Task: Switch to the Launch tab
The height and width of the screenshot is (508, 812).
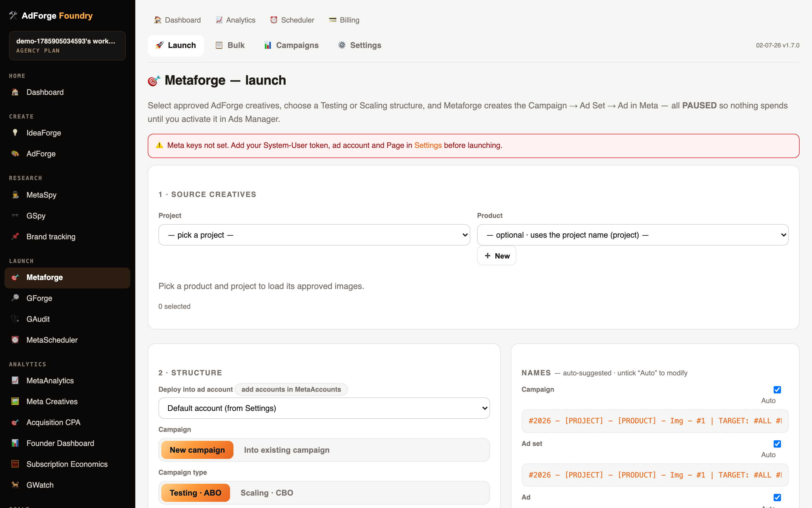Action: pyautogui.click(x=176, y=45)
